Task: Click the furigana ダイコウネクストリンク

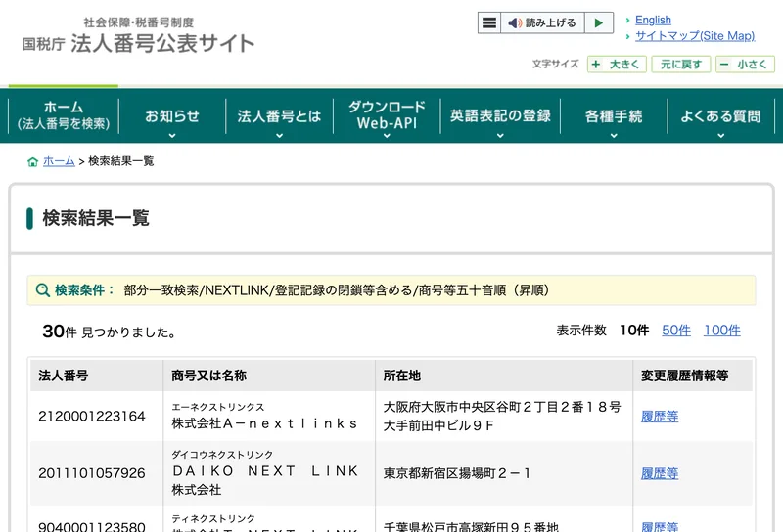Action: coord(222,455)
